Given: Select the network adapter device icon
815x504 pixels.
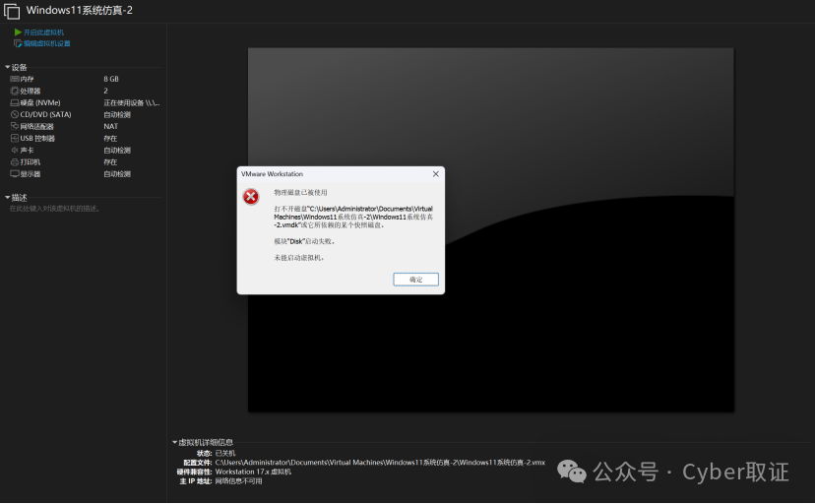Looking at the screenshot, I should (x=15, y=126).
